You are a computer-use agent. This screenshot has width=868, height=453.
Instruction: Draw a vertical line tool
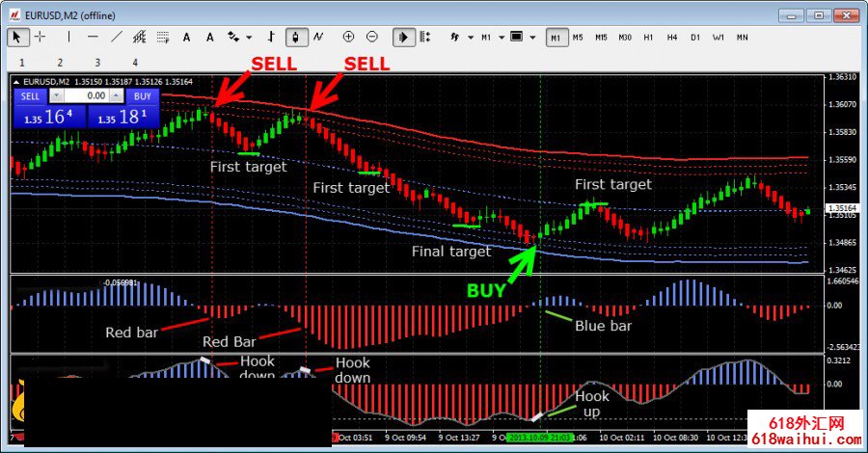click(68, 37)
